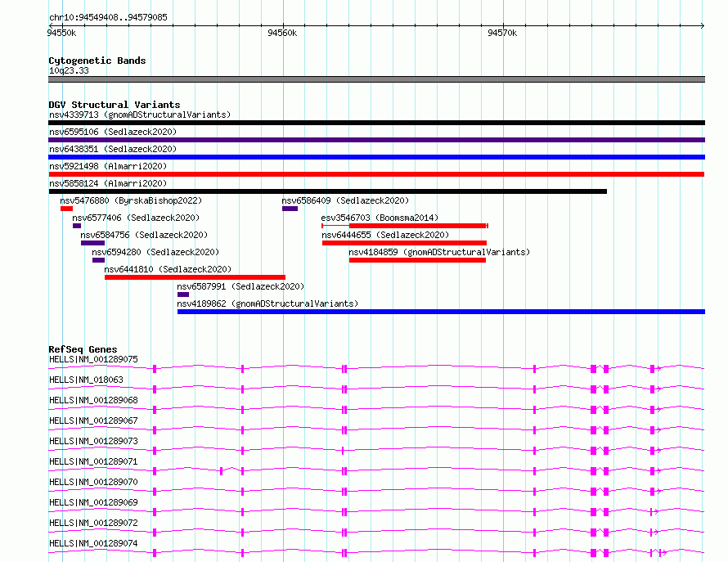
Task: Open transcript label HELLS|NM_001289075
Action: (93, 359)
